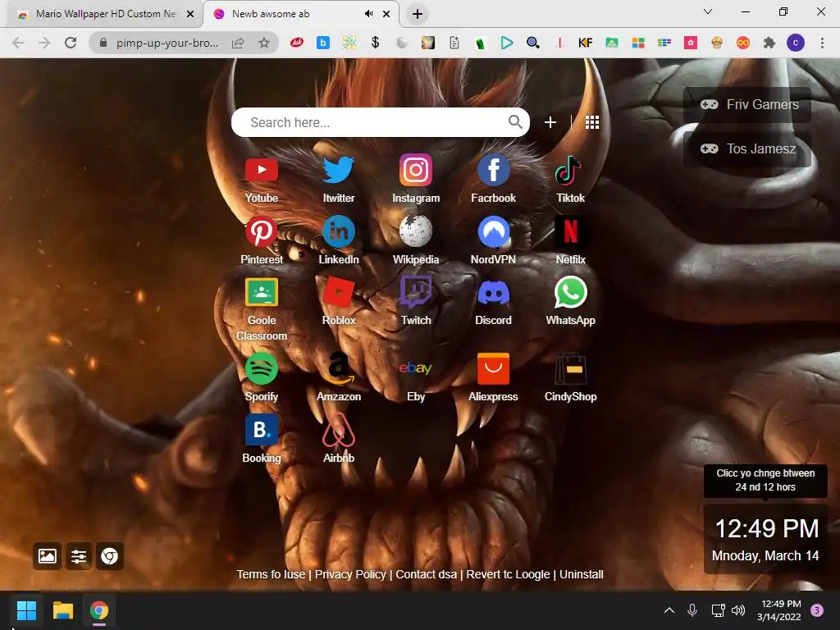Open Chrome three-dot menu
Viewport: 840px width, 630px height.
point(822,43)
